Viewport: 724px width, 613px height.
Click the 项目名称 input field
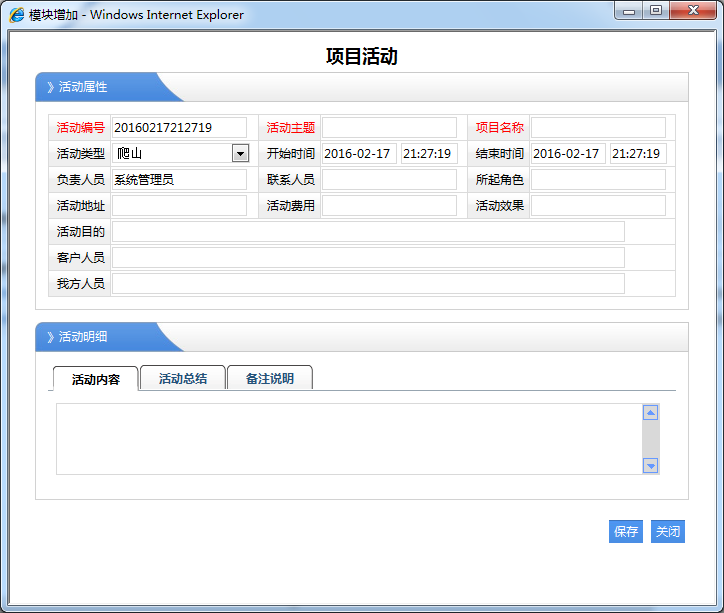(598, 128)
